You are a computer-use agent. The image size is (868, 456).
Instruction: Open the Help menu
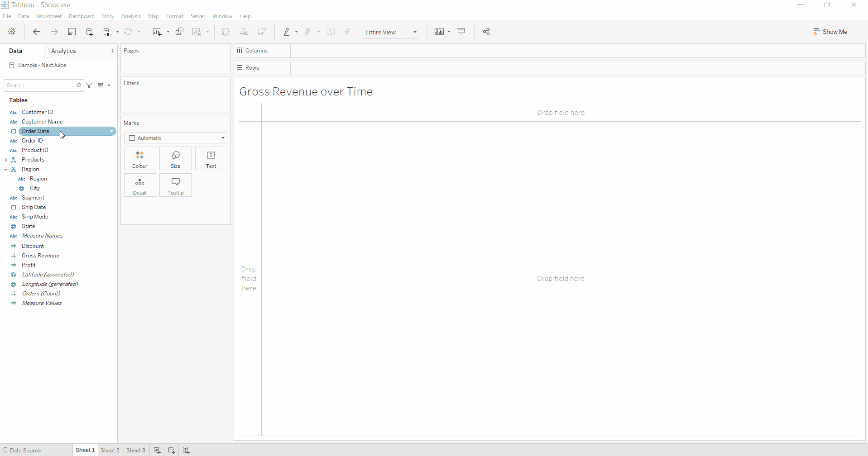(x=245, y=16)
